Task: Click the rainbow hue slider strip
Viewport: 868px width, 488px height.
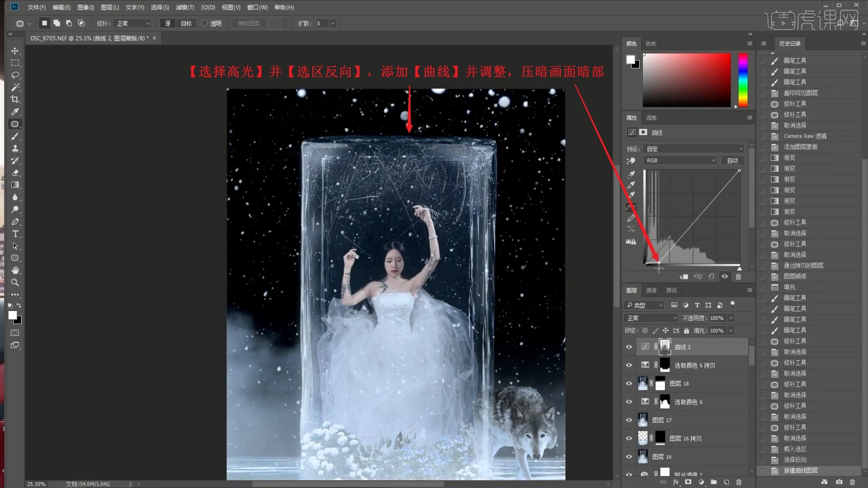Action: (x=743, y=80)
